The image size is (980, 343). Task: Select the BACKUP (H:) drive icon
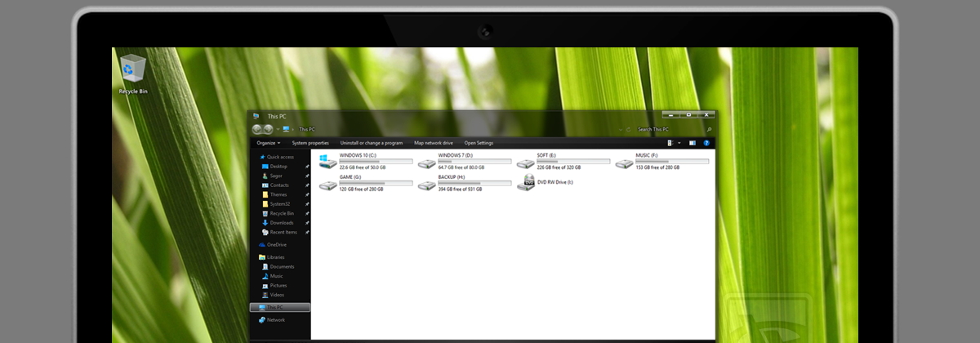[x=426, y=184]
